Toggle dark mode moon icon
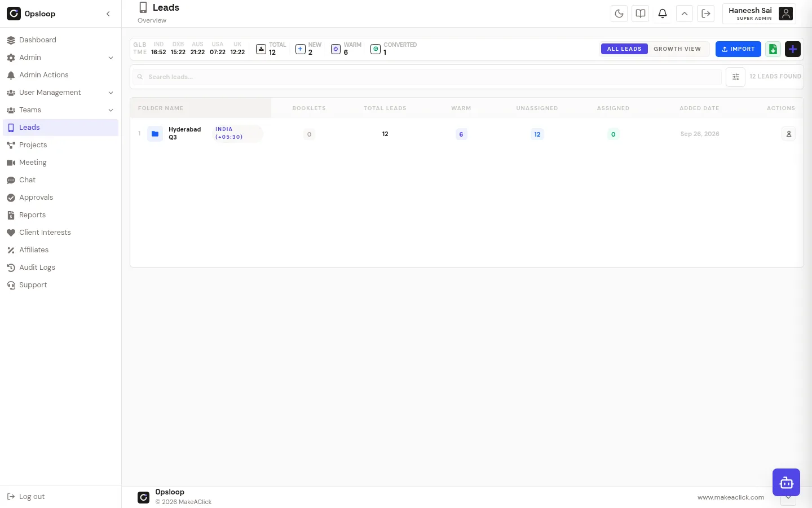Image resolution: width=812 pixels, height=508 pixels. (x=619, y=14)
